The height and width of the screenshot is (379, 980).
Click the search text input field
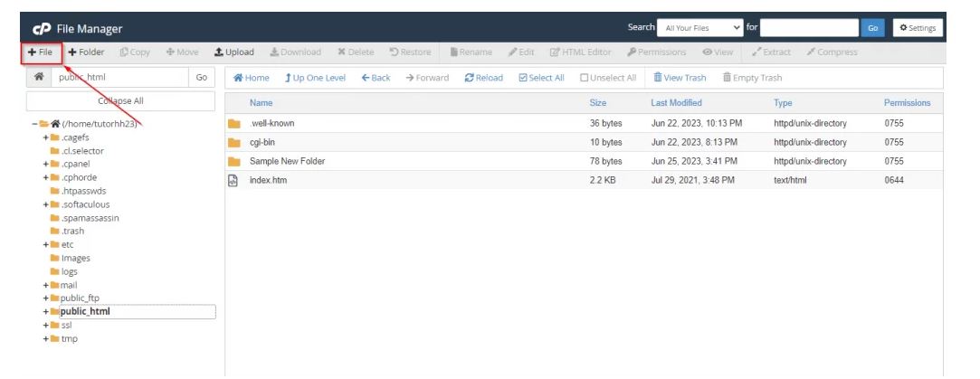[x=809, y=28]
